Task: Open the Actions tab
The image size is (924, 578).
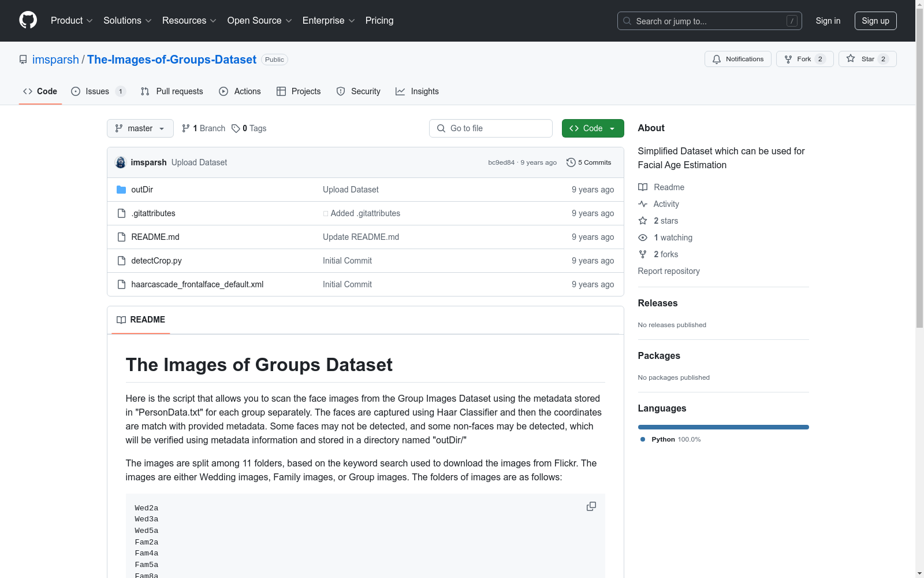Action: pyautogui.click(x=240, y=91)
